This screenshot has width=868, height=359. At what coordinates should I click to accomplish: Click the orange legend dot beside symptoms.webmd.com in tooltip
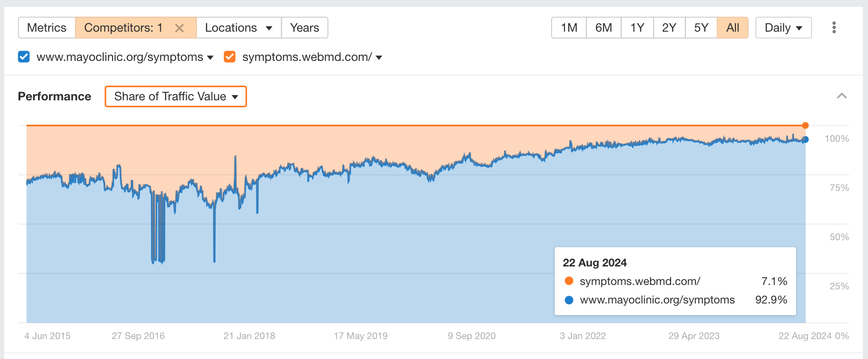tap(569, 281)
